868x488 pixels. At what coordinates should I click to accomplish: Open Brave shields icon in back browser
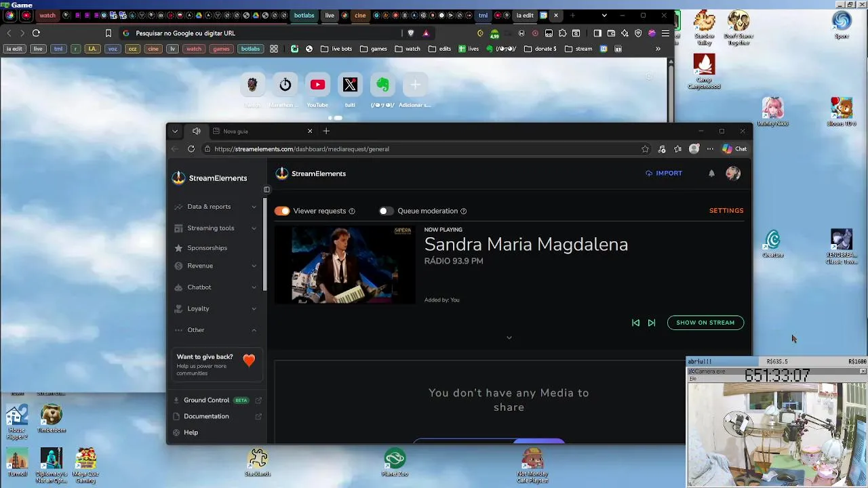pyautogui.click(x=410, y=33)
